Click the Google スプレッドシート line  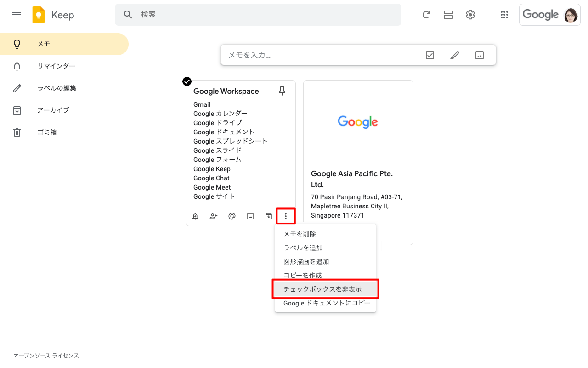[231, 141]
